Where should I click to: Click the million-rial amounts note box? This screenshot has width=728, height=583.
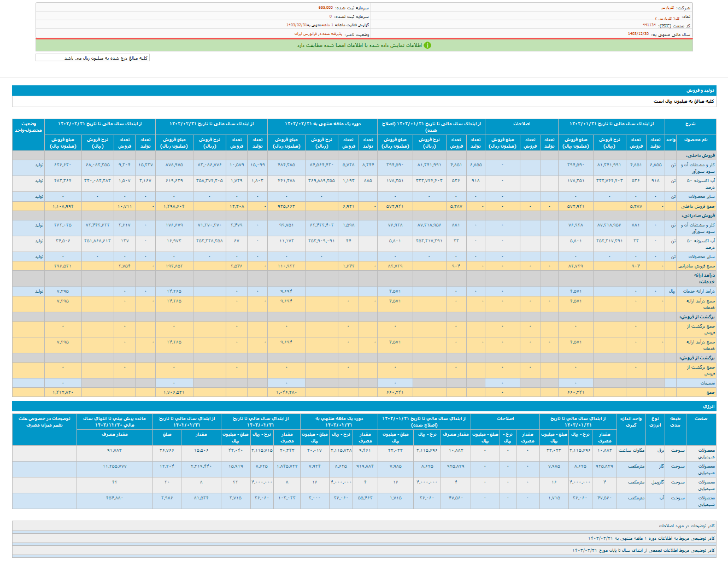click(93, 58)
